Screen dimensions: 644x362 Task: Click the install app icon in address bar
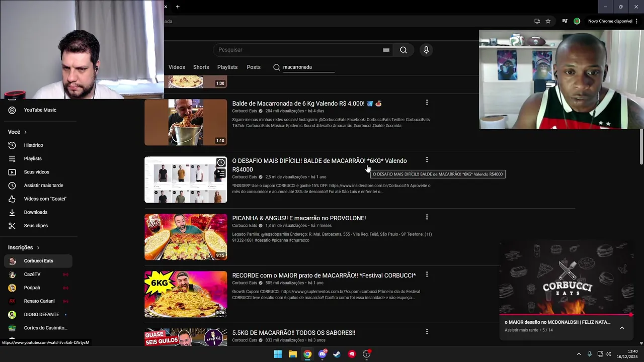[x=537, y=21]
